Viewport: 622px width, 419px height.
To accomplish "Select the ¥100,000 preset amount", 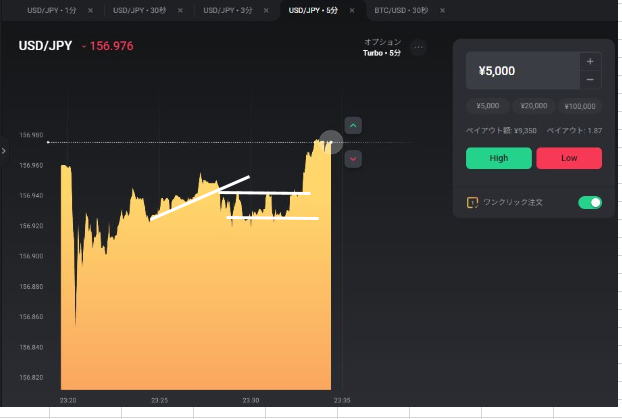I will pos(580,106).
